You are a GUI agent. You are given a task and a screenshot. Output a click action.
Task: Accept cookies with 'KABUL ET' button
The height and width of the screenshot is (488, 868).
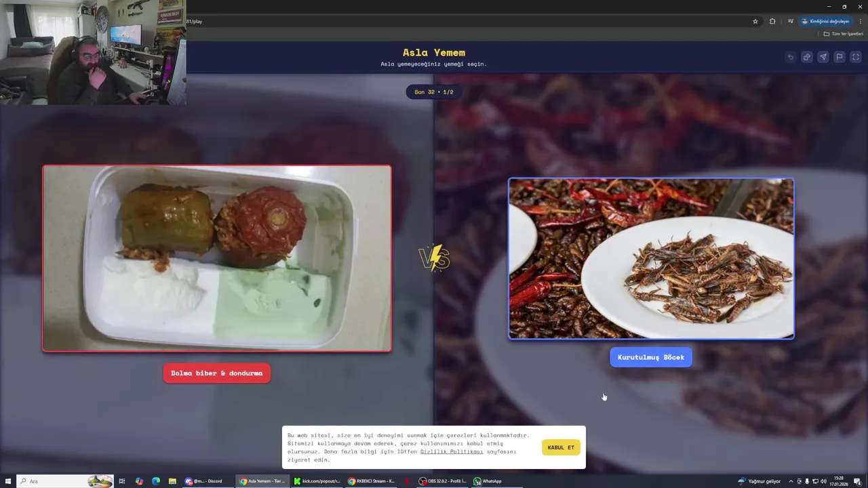[561, 447]
